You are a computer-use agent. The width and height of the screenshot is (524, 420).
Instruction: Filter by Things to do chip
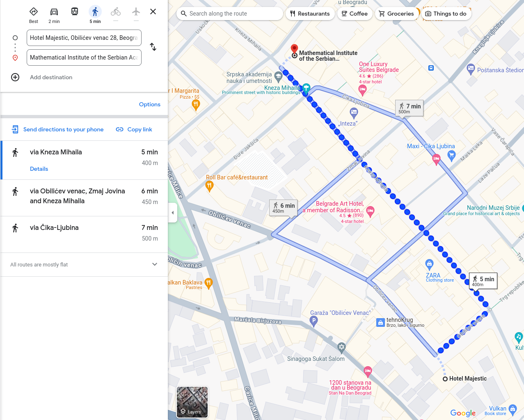coord(446,14)
